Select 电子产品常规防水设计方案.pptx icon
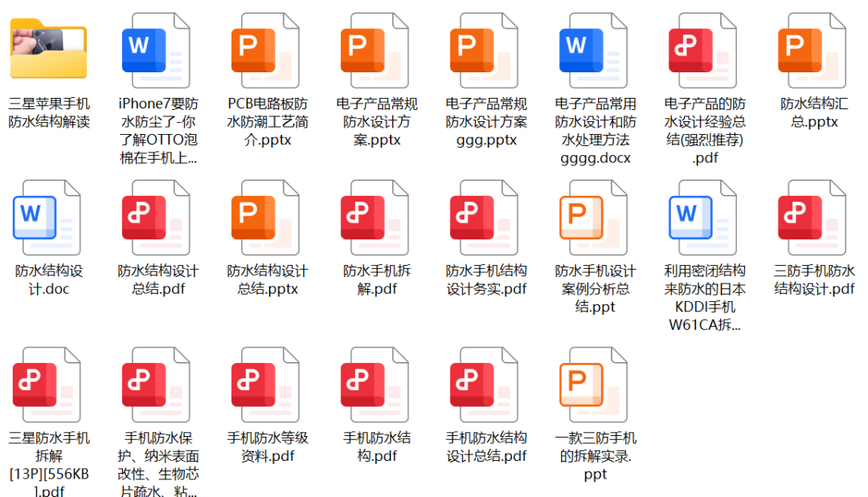Screen dimensions: 868x497 [375, 49]
